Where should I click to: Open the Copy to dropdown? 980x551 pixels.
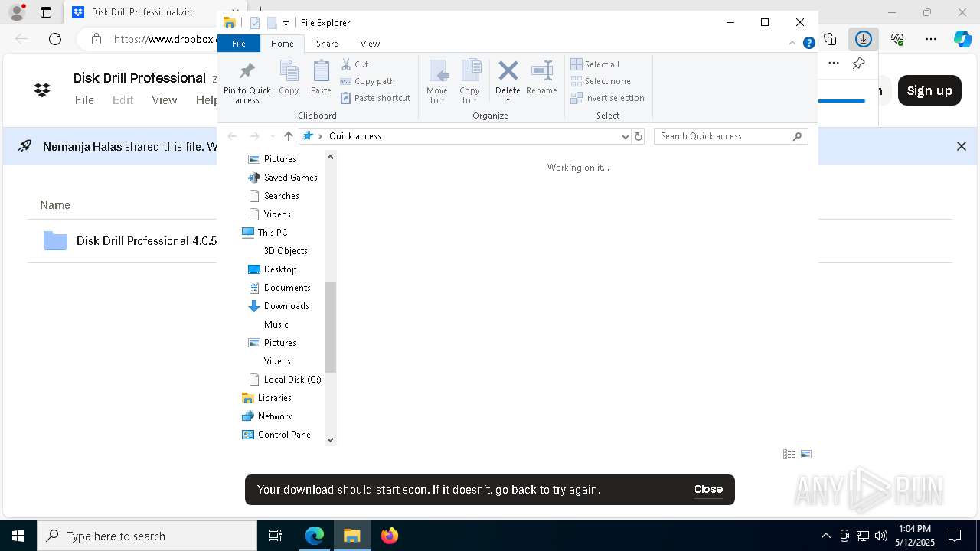pos(470,82)
